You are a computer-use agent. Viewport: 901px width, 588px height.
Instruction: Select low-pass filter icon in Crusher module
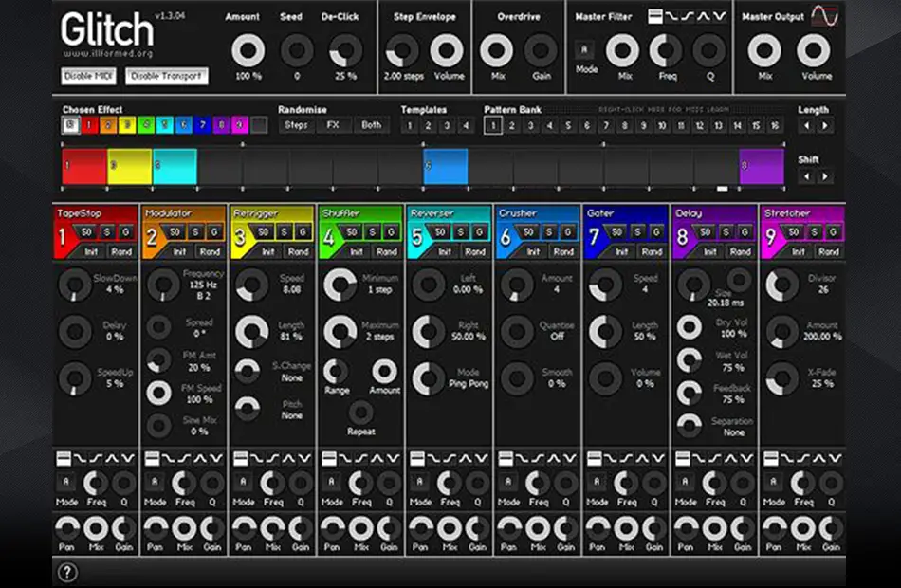(523, 458)
